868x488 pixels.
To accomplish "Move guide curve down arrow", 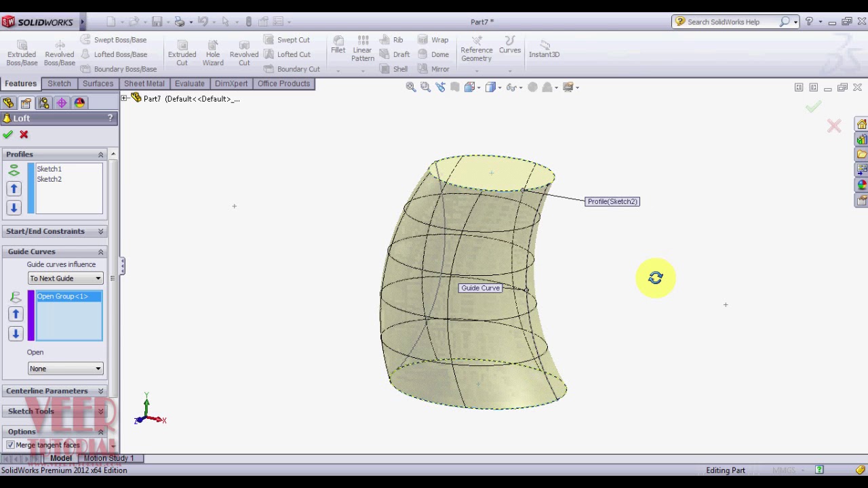I will point(16,333).
